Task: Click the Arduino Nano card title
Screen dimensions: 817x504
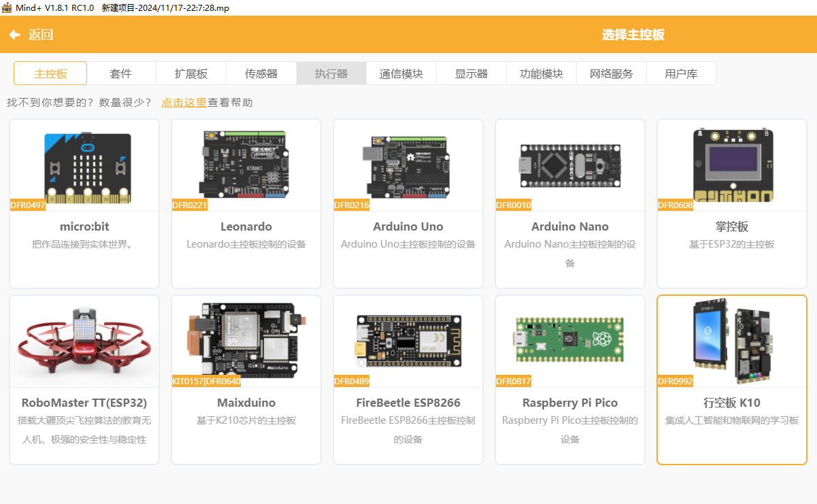Action: [x=570, y=226]
